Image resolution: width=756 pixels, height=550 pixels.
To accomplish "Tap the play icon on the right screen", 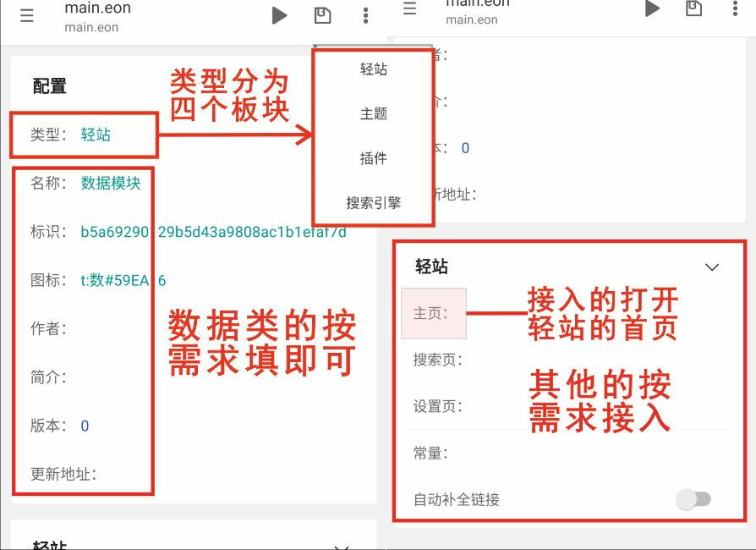I will tap(651, 8).
